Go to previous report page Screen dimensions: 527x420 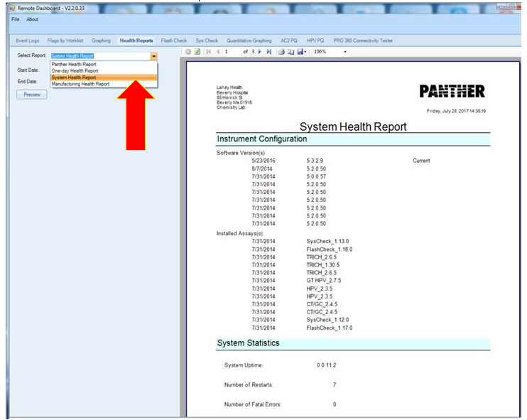216,52
